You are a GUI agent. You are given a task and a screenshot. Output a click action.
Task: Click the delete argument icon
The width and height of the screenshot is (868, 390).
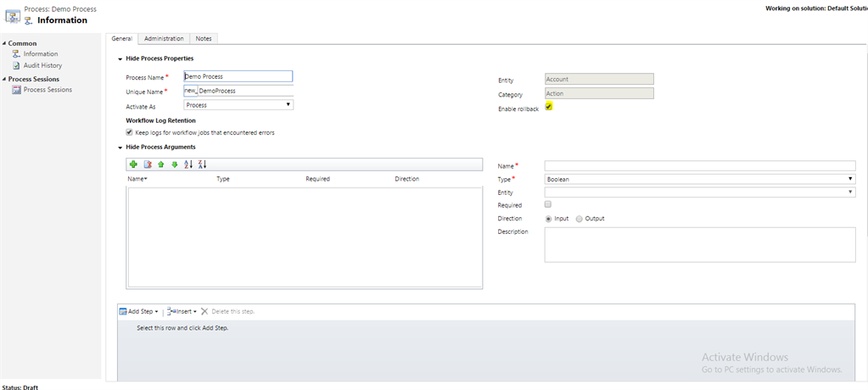click(x=148, y=164)
